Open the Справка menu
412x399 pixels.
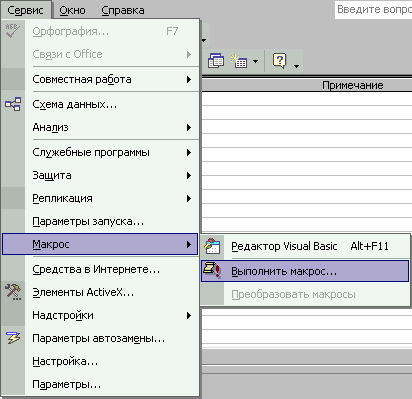point(123,10)
